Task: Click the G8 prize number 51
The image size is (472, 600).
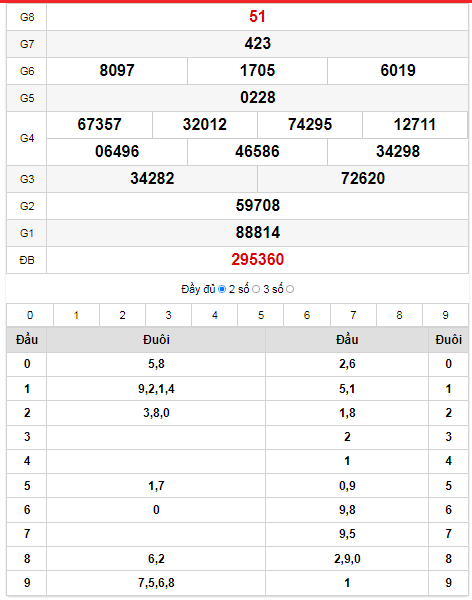Action: pos(257,16)
